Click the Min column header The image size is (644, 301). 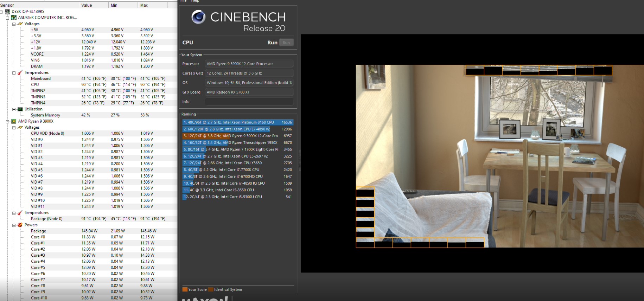click(x=123, y=5)
